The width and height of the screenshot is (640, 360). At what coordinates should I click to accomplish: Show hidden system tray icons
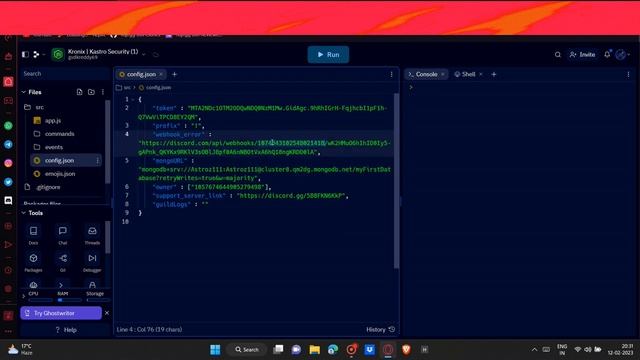click(534, 349)
